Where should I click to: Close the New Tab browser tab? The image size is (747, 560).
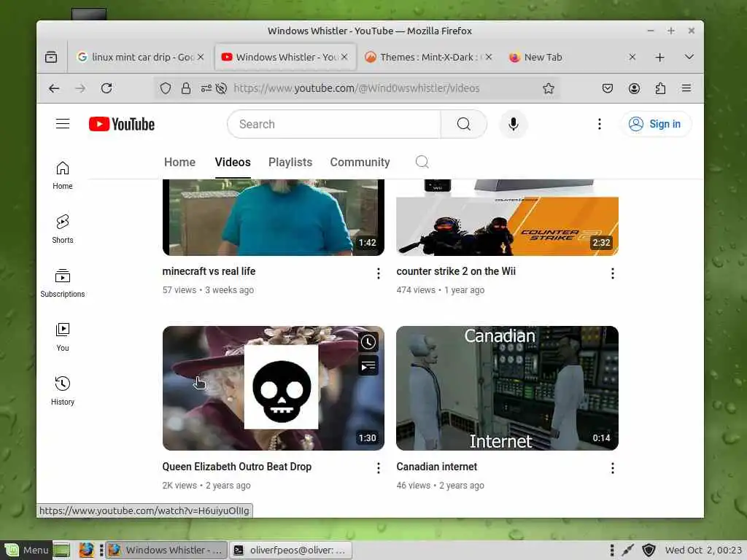pos(632,57)
